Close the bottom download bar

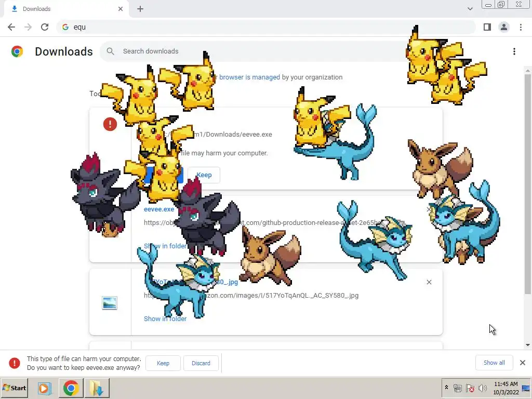[x=523, y=363]
